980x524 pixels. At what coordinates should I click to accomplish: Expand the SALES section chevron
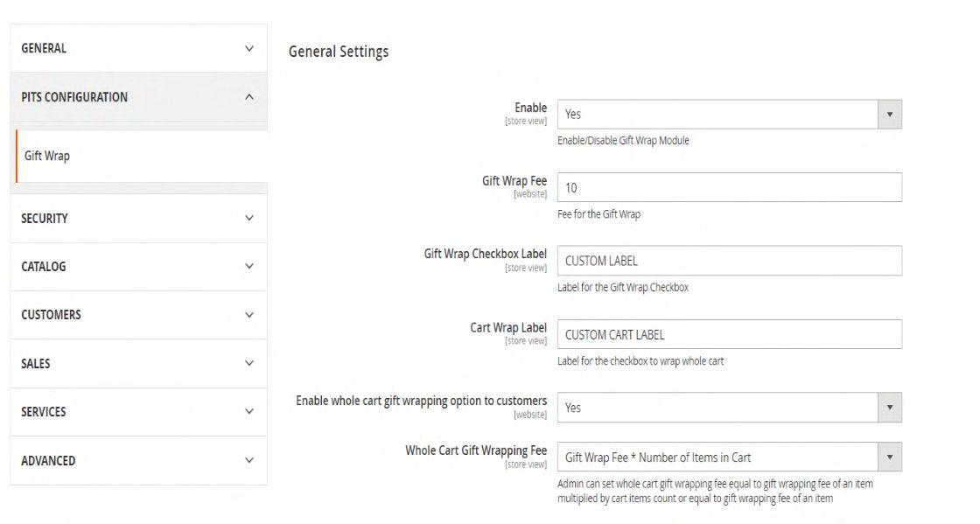(x=249, y=363)
